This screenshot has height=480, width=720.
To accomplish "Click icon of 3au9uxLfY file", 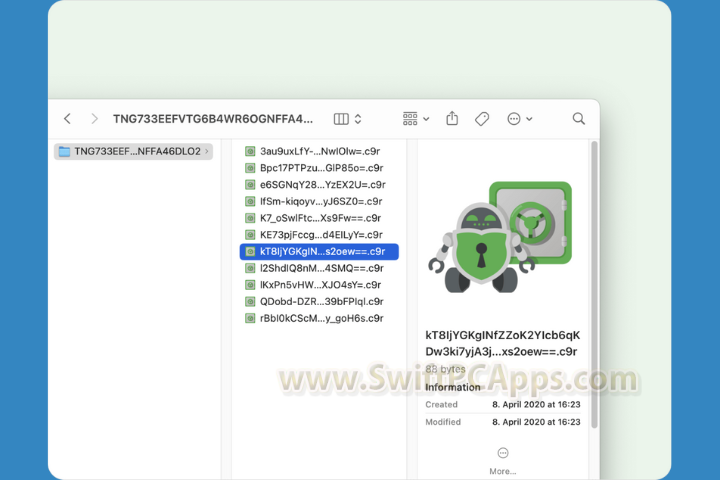I will click(250, 151).
